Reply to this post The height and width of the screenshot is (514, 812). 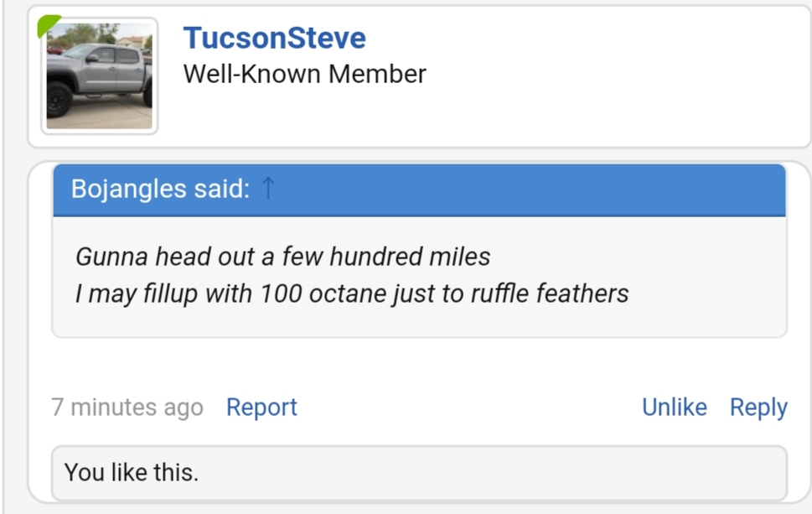(758, 408)
